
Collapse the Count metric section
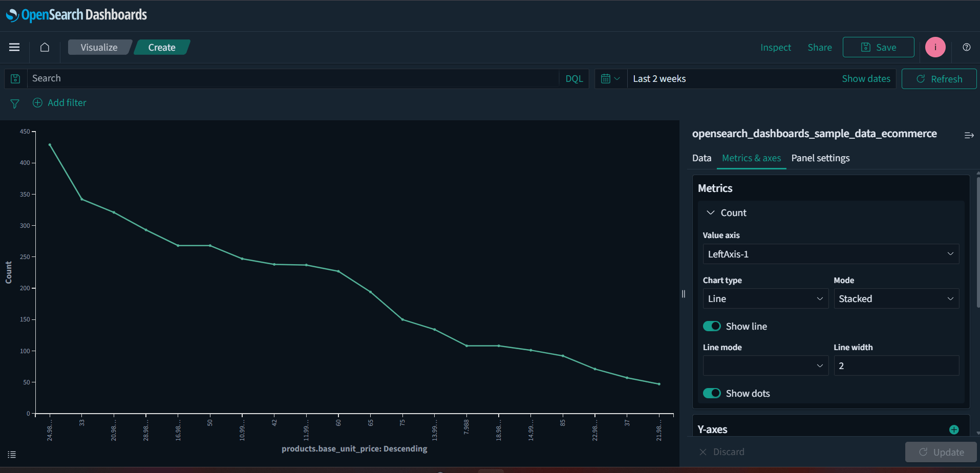tap(710, 212)
